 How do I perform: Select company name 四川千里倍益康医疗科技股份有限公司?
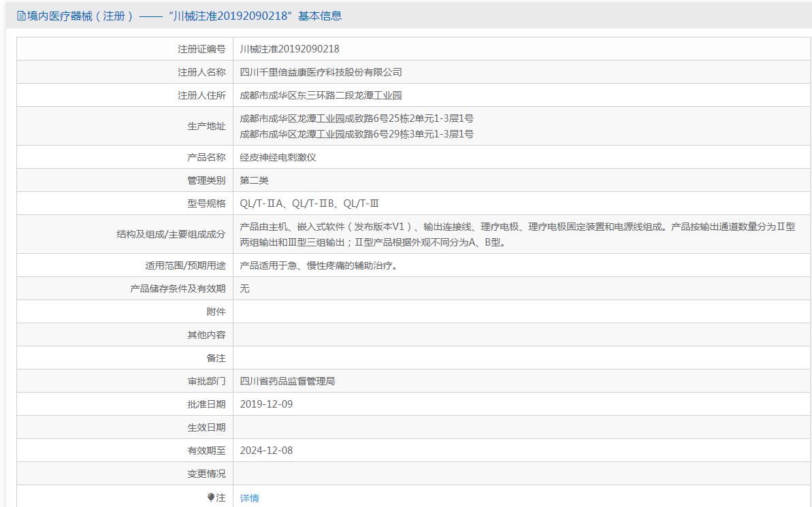tap(321, 73)
